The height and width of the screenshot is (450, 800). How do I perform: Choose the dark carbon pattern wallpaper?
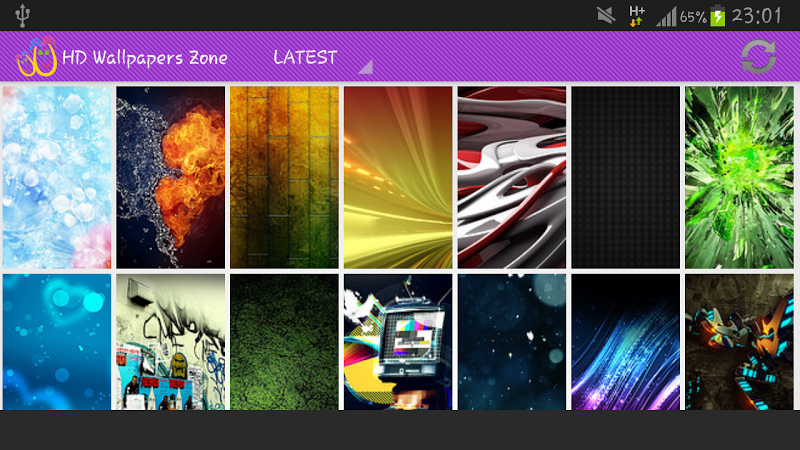pyautogui.click(x=626, y=177)
